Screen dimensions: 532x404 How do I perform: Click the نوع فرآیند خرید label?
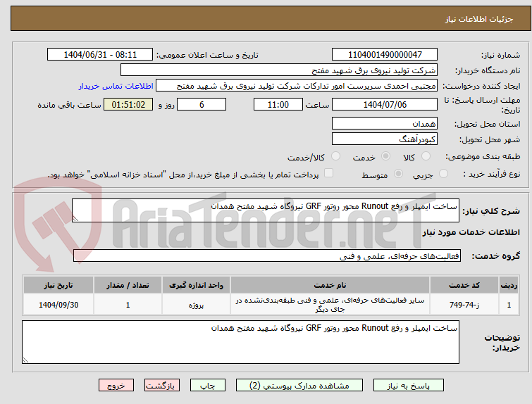492,175
